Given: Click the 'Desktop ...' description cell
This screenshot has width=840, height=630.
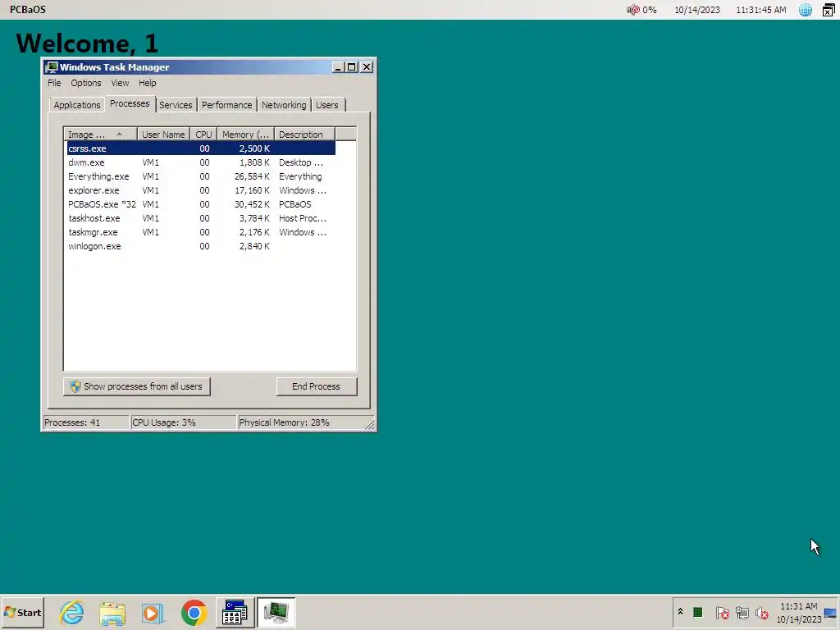Looking at the screenshot, I should (301, 162).
